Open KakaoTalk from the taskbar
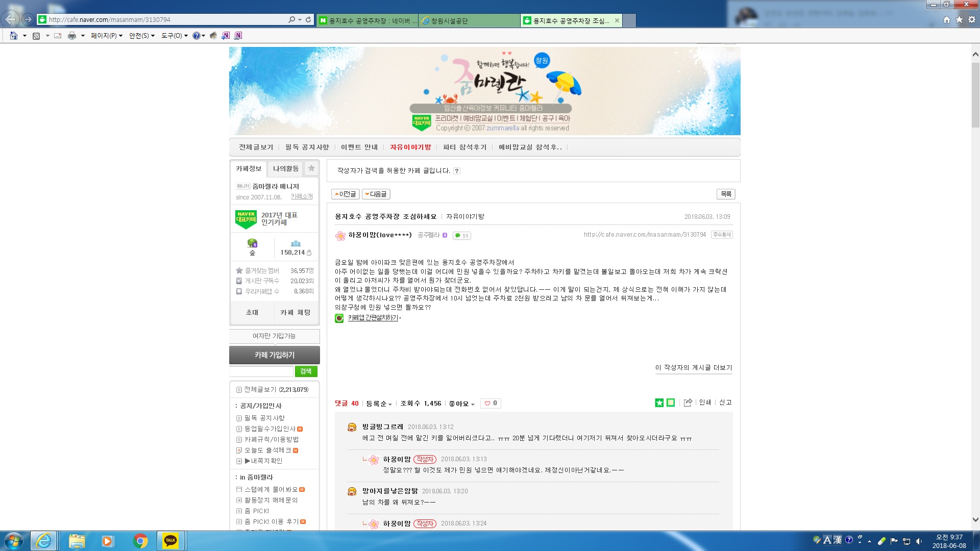980x551 pixels. 170,541
